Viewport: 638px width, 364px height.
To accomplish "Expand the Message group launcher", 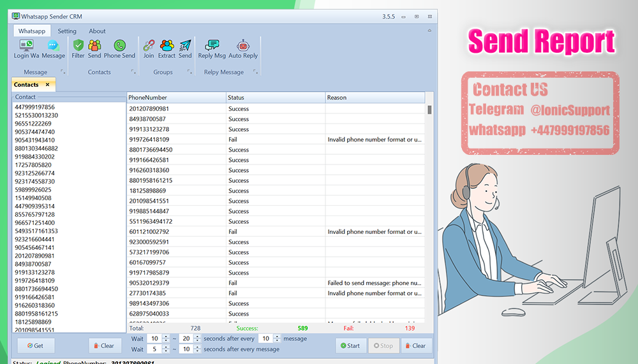I will [63, 71].
